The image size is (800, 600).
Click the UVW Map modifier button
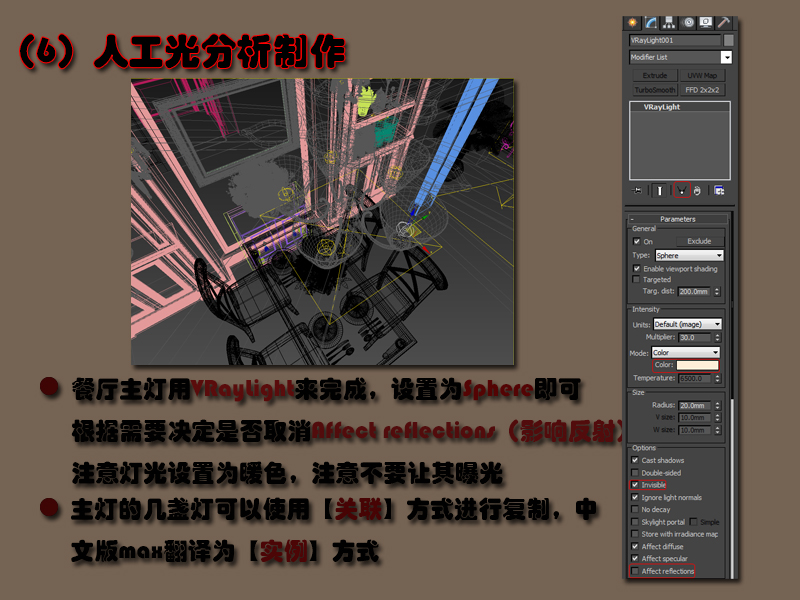702,76
